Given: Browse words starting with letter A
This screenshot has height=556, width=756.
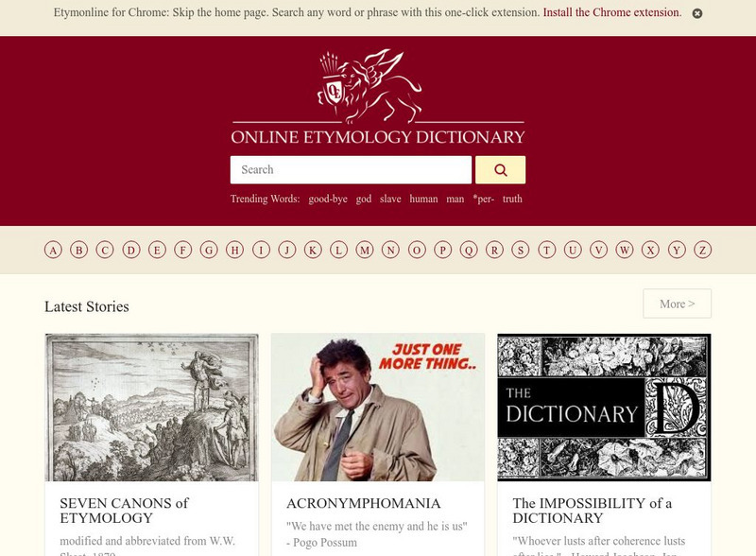Looking at the screenshot, I should coord(53,250).
